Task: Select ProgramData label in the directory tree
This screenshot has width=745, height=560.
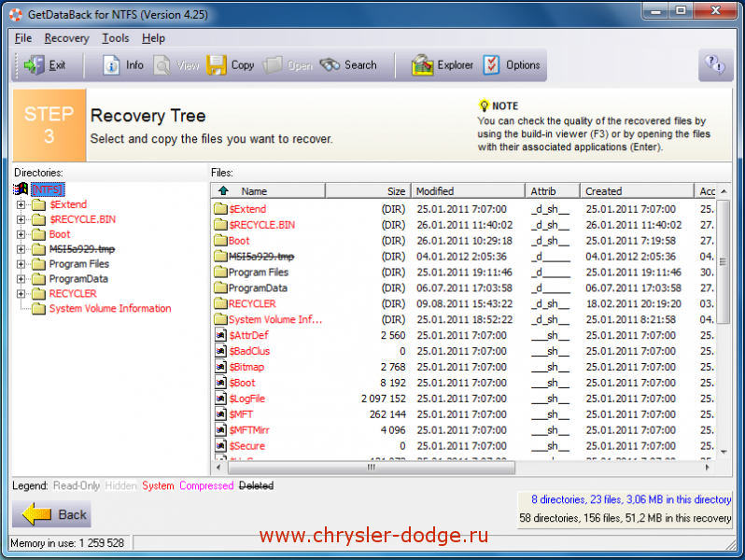Action: 78,279
